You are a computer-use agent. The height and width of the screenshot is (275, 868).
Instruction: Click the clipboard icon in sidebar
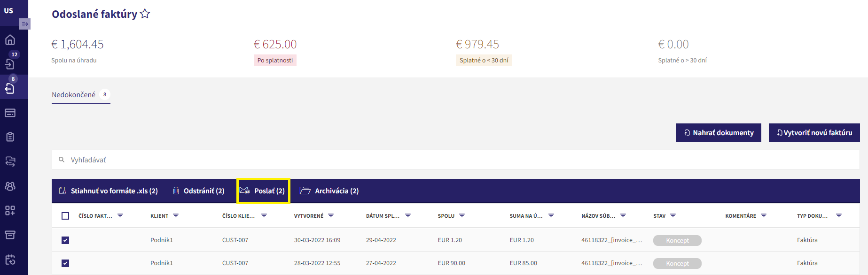tap(10, 137)
